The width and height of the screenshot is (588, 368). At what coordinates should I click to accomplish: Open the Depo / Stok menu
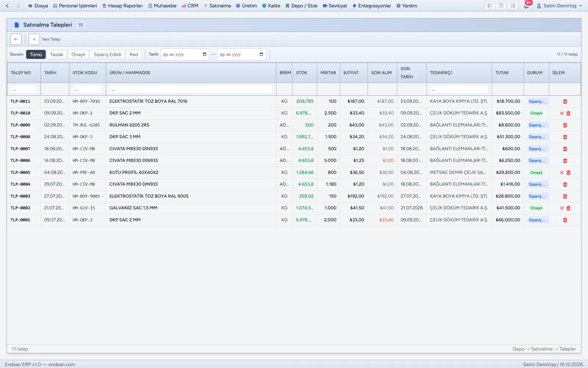pos(301,6)
